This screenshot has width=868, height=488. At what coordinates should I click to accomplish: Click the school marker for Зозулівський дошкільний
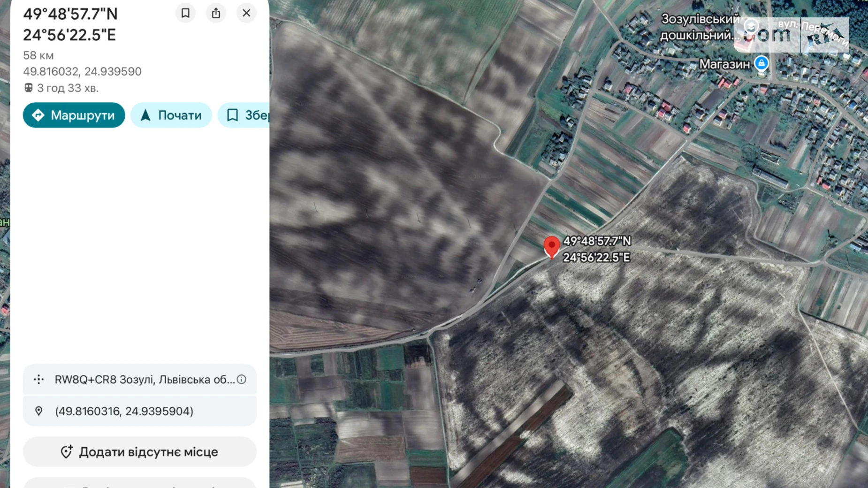751,27
